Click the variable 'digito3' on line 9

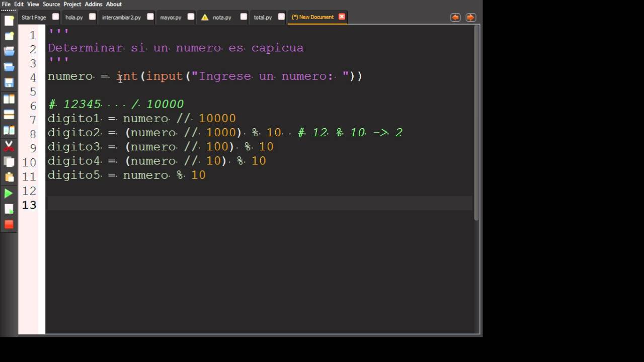pos(74,147)
